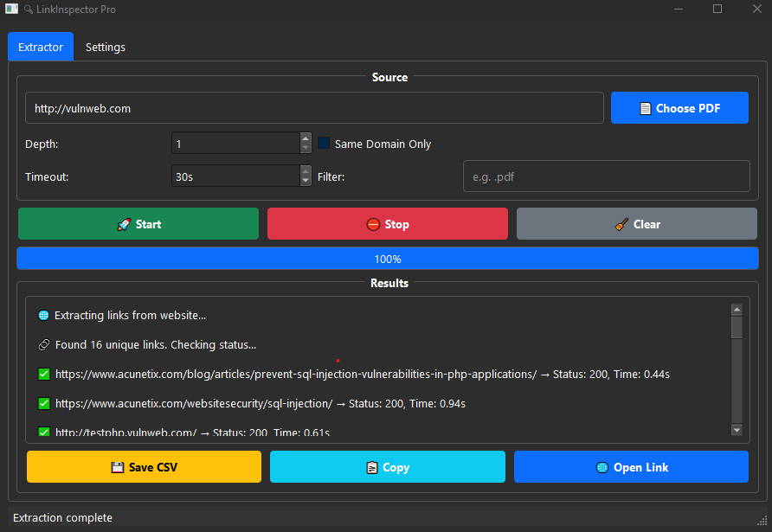Image resolution: width=772 pixels, height=532 pixels.
Task: Click the Choose PDF button
Action: tap(679, 108)
